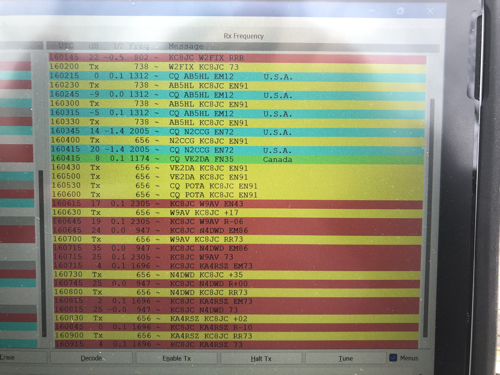Click the Freq column header
This screenshot has width=500, height=375.
139,46
